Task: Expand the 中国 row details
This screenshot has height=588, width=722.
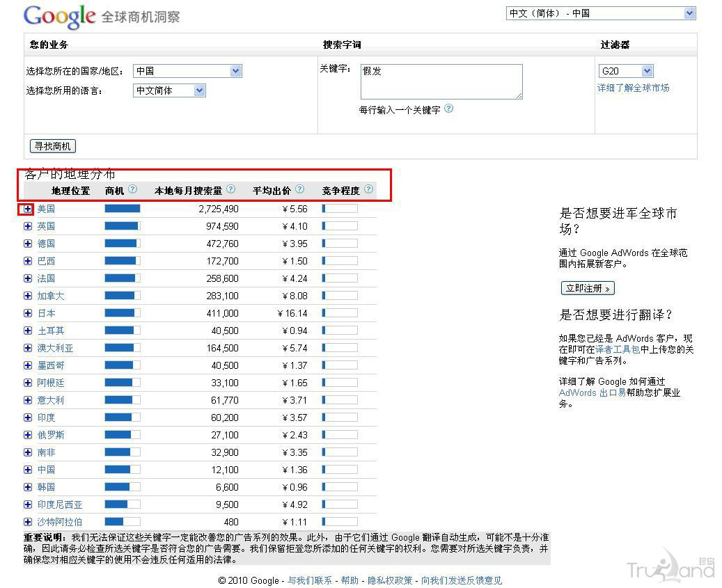Action: (27, 470)
